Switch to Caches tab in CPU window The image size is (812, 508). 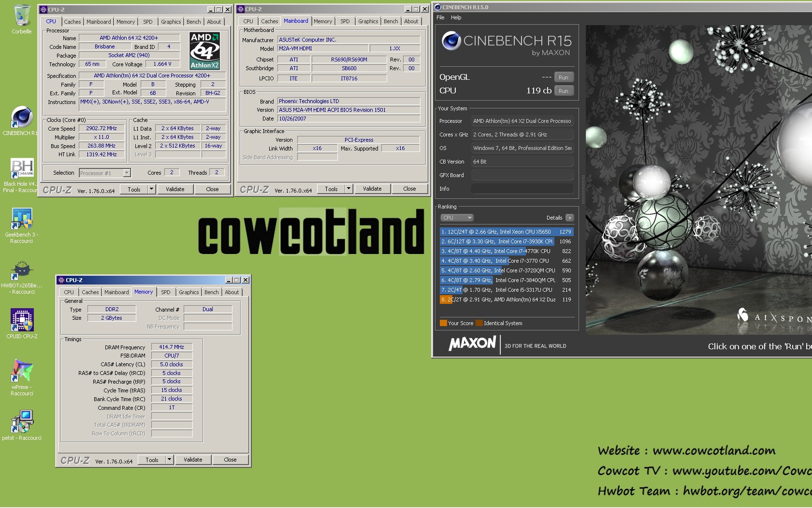click(72, 22)
